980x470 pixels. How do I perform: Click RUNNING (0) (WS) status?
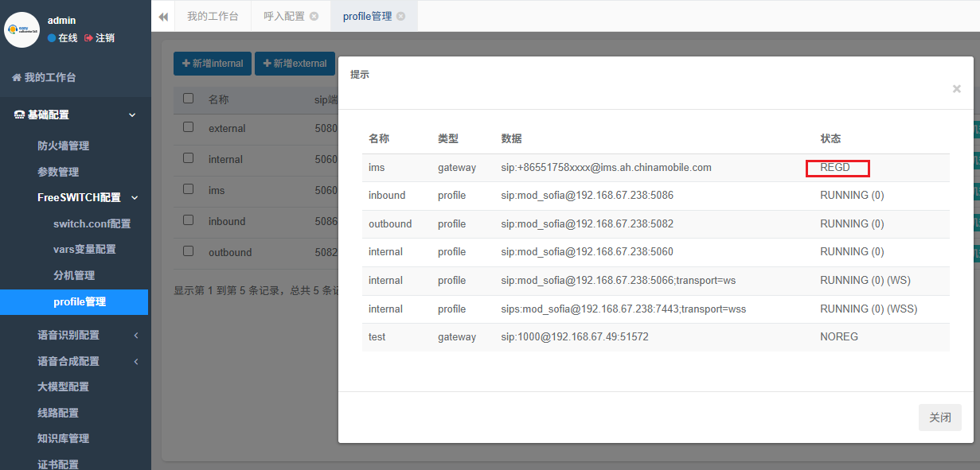click(865, 281)
